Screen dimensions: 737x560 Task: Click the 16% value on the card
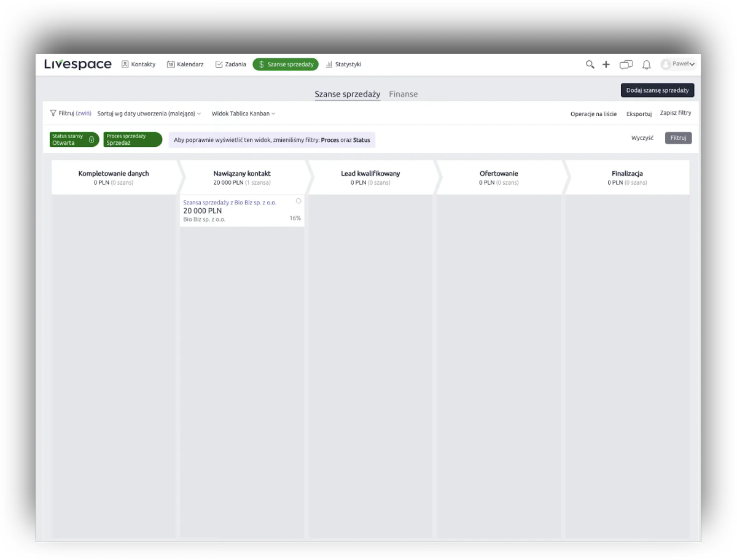click(x=295, y=218)
